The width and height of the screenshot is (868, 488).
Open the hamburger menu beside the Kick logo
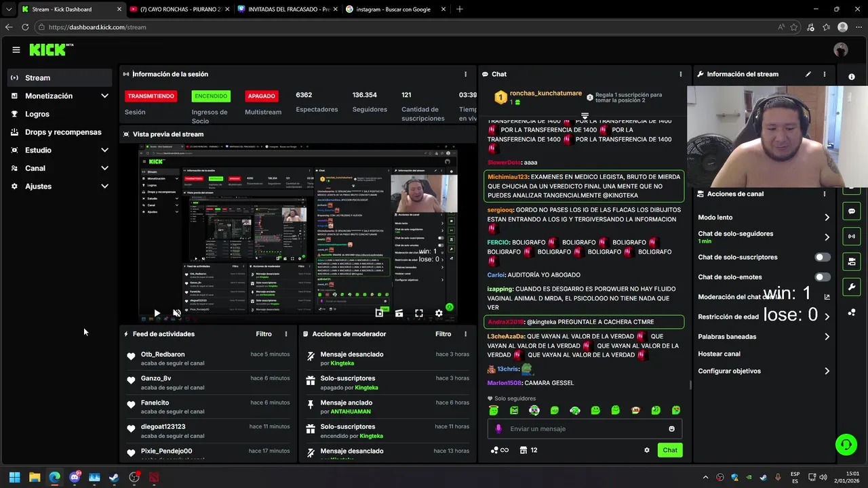click(x=16, y=49)
